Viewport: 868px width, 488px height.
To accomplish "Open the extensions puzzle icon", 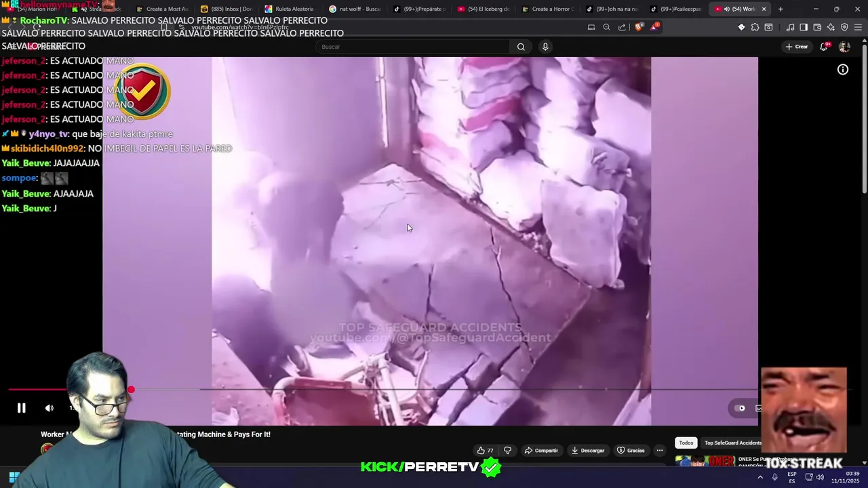I will point(755,27).
